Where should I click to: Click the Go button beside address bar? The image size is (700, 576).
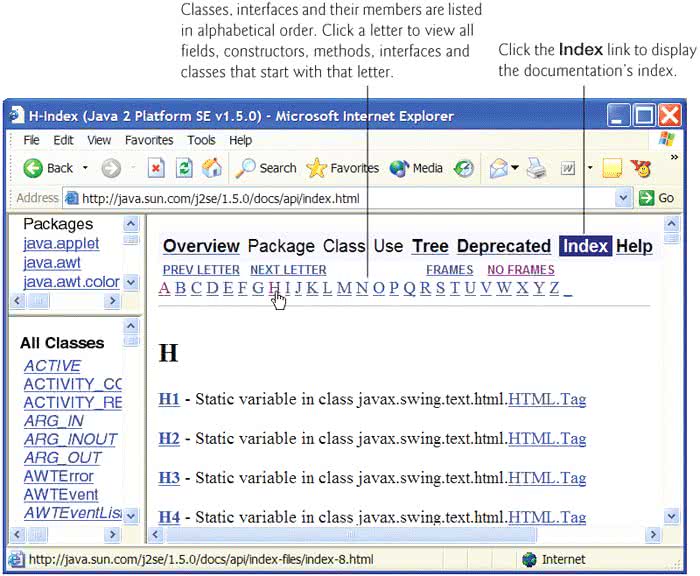point(657,198)
